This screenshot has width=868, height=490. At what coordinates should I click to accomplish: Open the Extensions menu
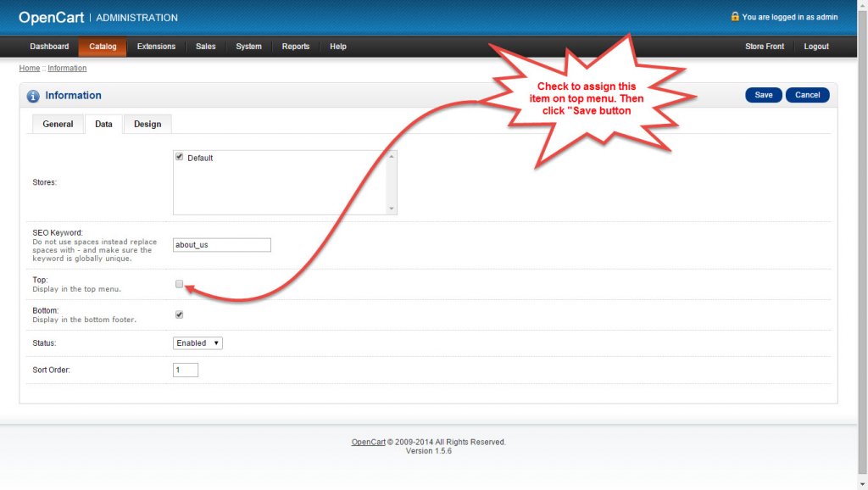coord(156,47)
